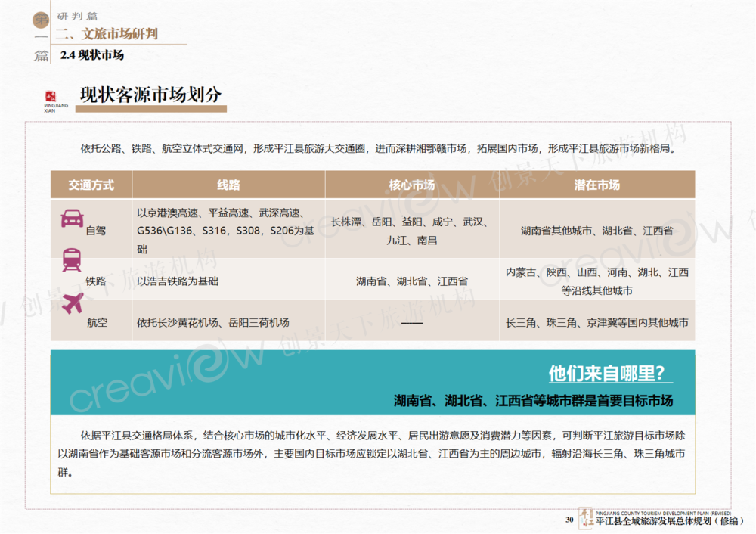Image resolution: width=756 pixels, height=534 pixels.
Task: Click the footer logo beside the plan title
Action: pos(586,518)
